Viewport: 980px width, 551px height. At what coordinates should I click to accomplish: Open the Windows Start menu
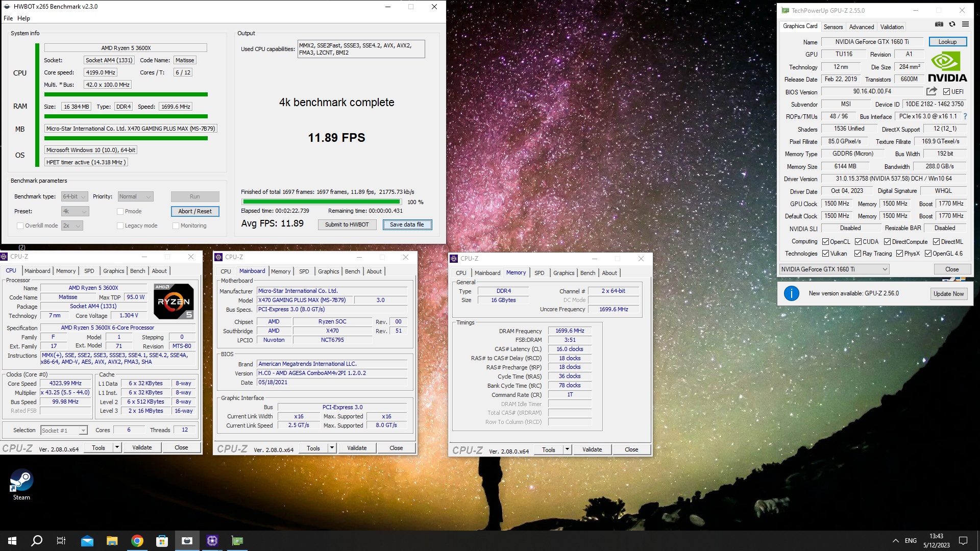(x=12, y=541)
